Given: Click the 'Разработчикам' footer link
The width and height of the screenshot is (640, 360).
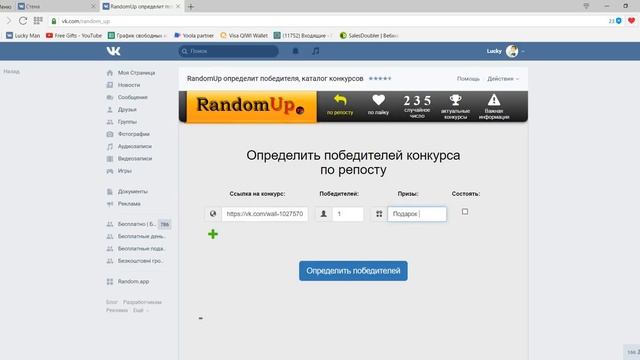Looking at the screenshot, I should 142,302.
